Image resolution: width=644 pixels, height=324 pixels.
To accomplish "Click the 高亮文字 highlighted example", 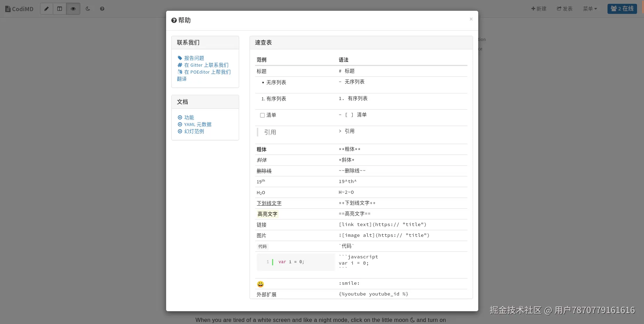I will click(x=267, y=214).
